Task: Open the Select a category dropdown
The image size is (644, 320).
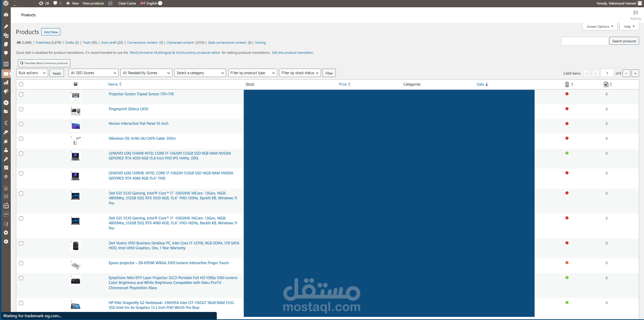Action: coord(200,73)
